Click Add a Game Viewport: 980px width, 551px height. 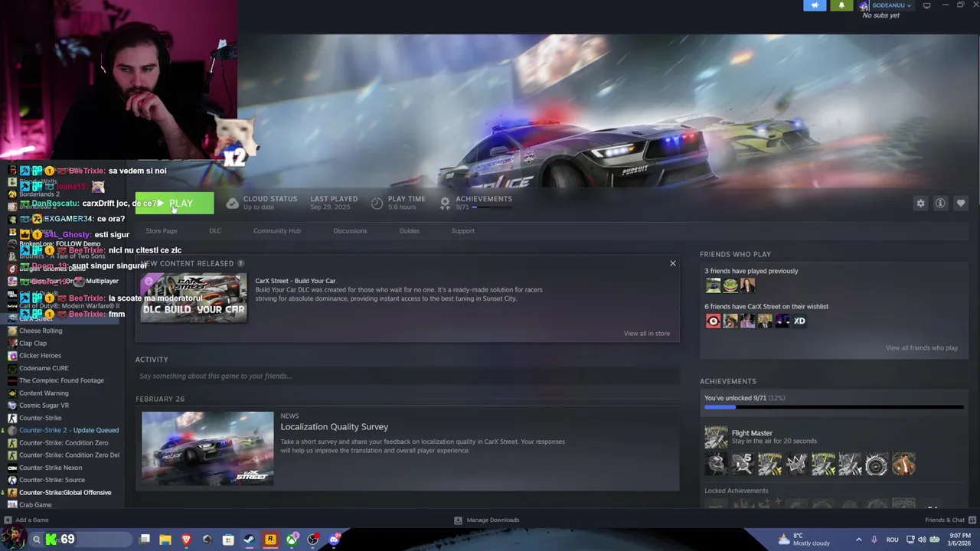coord(27,520)
